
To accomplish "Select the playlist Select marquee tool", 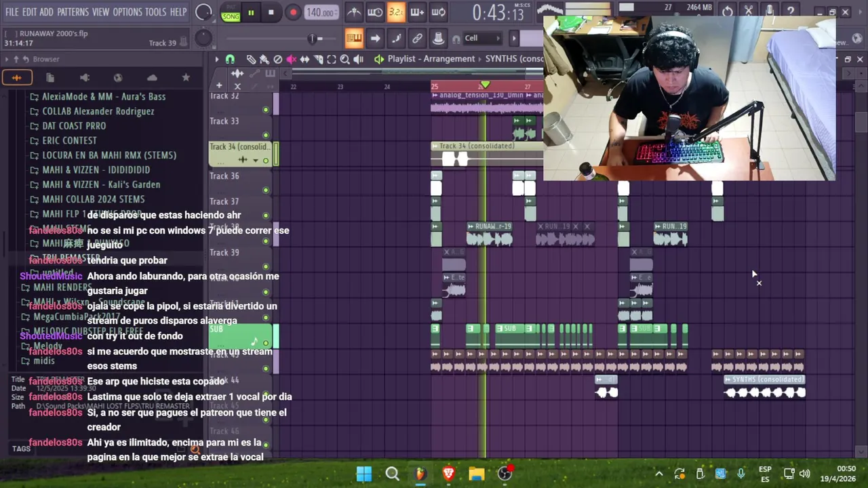I will point(332,59).
